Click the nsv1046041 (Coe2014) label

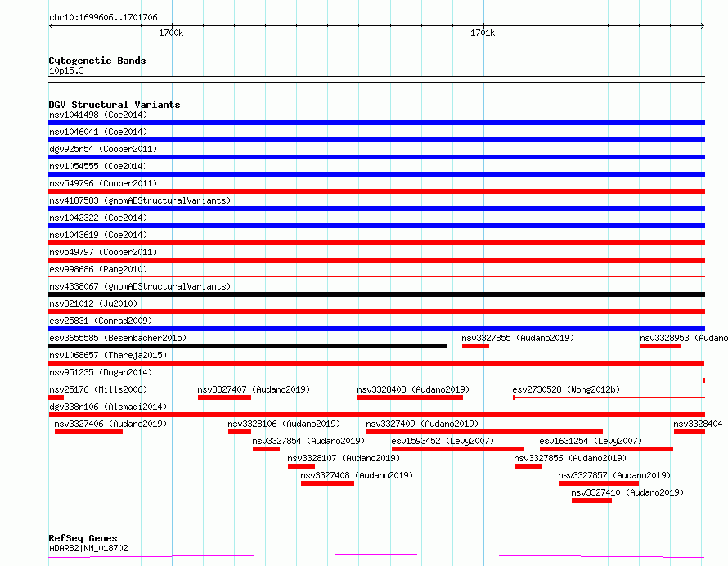pos(98,132)
